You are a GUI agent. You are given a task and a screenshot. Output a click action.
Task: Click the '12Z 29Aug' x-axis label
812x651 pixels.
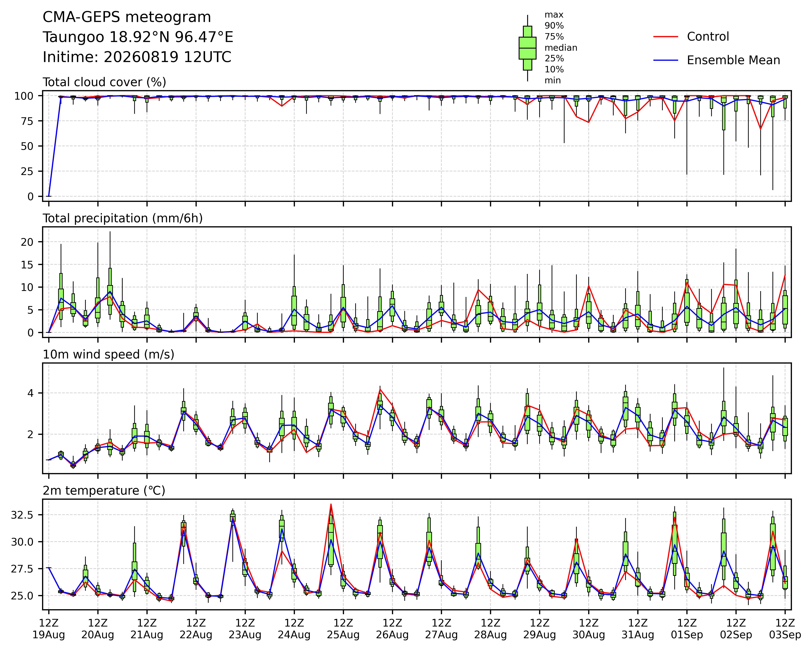click(540, 629)
